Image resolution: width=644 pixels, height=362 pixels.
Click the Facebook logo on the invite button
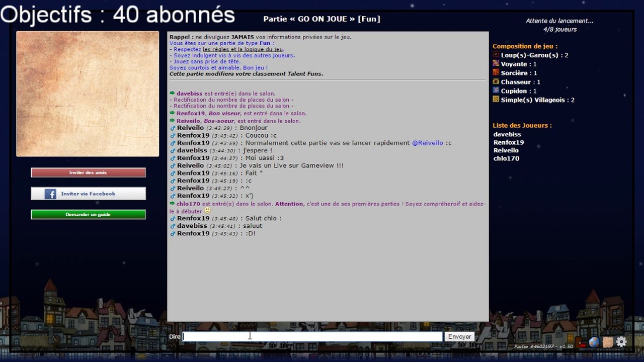50,194
